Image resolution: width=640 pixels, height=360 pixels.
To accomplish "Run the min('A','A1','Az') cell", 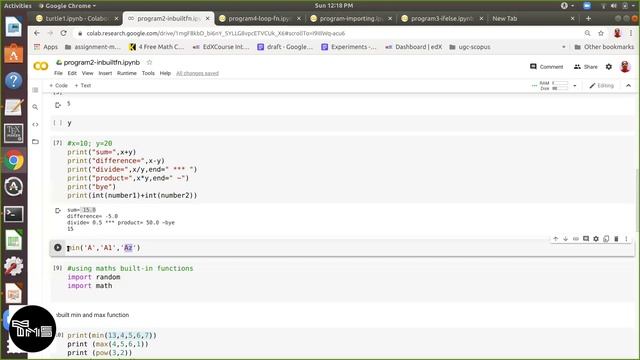I will [58, 248].
